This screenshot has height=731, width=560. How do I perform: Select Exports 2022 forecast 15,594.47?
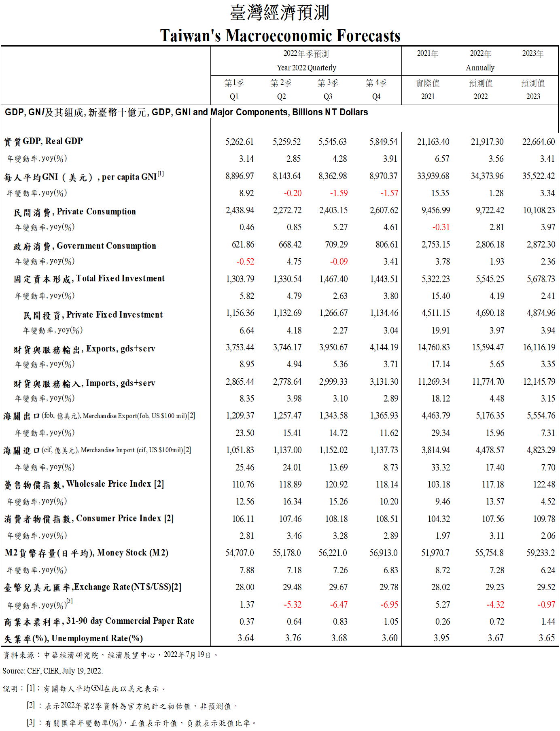tap(488, 347)
